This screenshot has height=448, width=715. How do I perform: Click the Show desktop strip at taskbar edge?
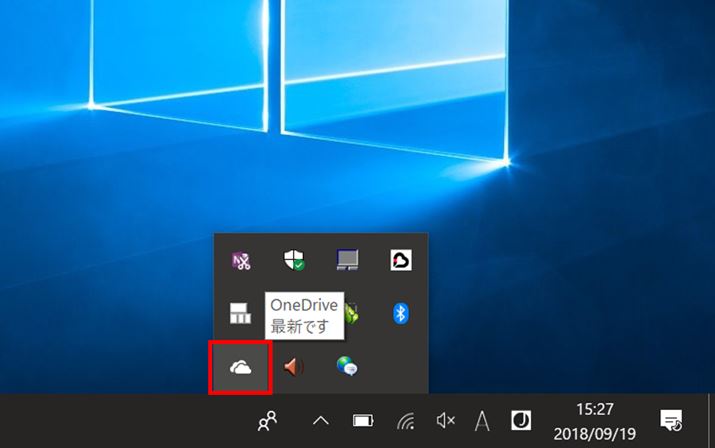(711, 421)
